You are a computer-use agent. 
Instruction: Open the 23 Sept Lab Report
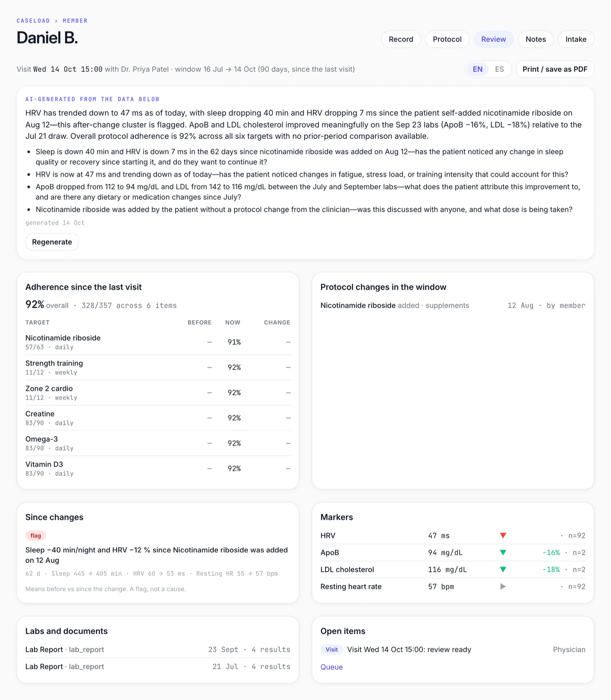[x=158, y=650]
